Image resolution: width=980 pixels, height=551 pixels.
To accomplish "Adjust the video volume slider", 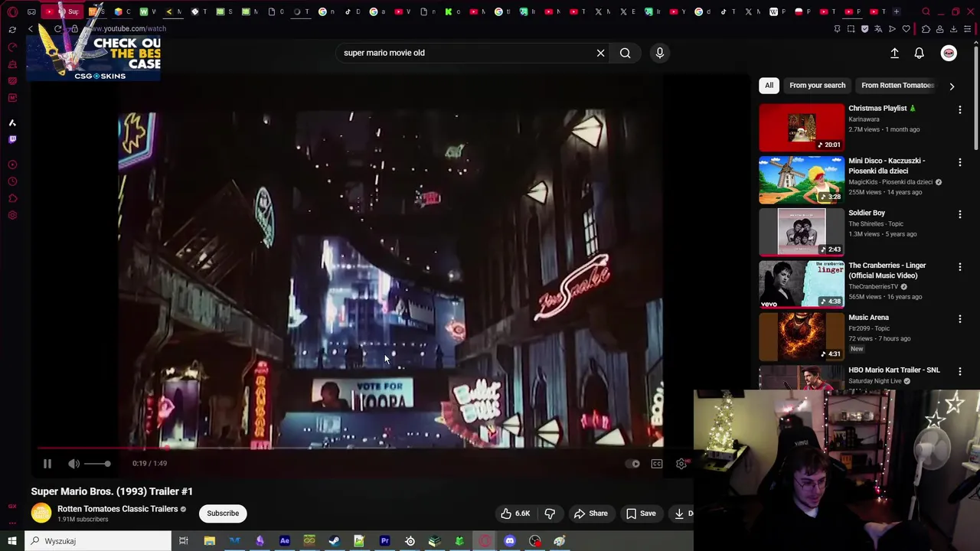I will (x=97, y=464).
